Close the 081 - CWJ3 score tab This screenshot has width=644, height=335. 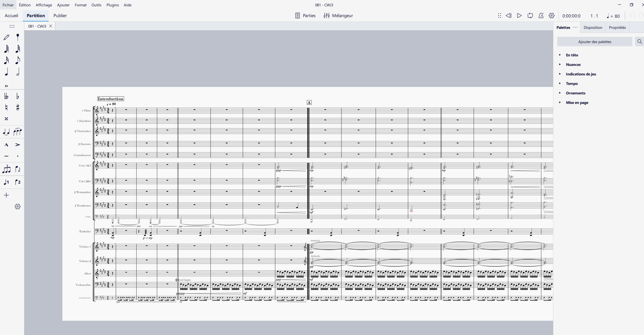[x=51, y=26]
